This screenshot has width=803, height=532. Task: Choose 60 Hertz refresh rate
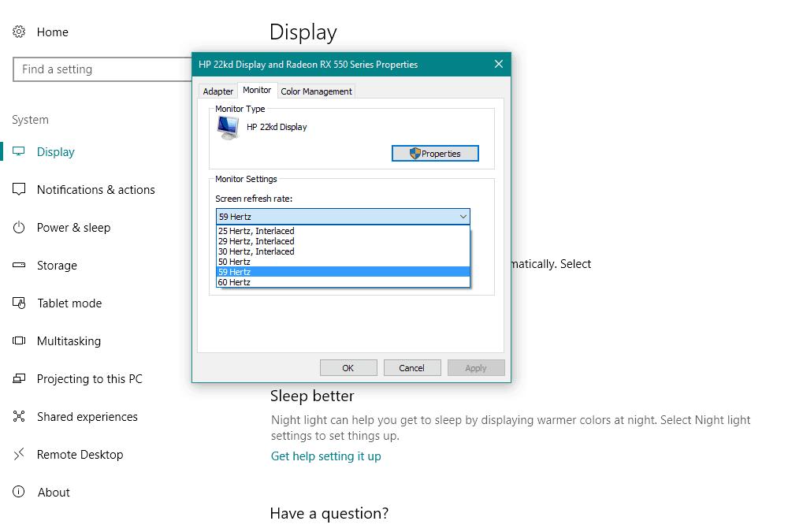click(x=343, y=282)
